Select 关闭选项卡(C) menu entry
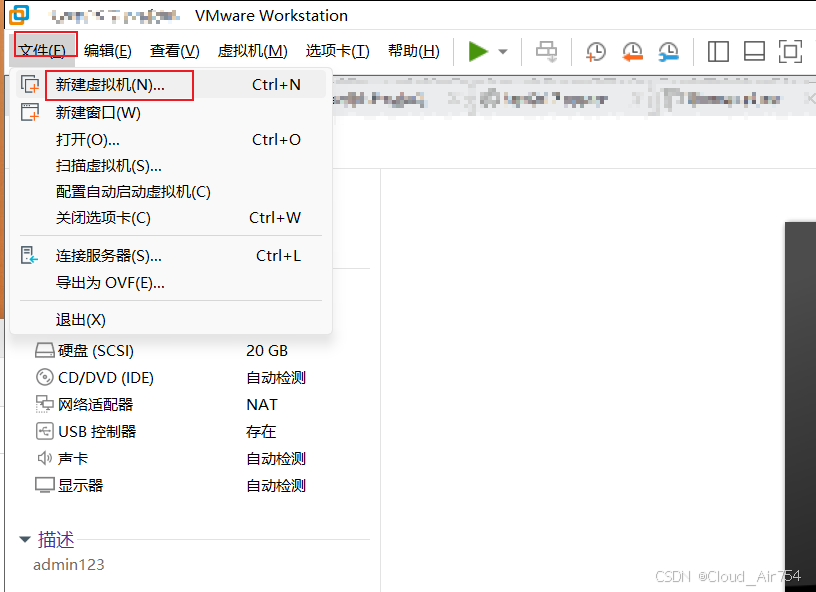The height and width of the screenshot is (592, 816). (x=171, y=217)
